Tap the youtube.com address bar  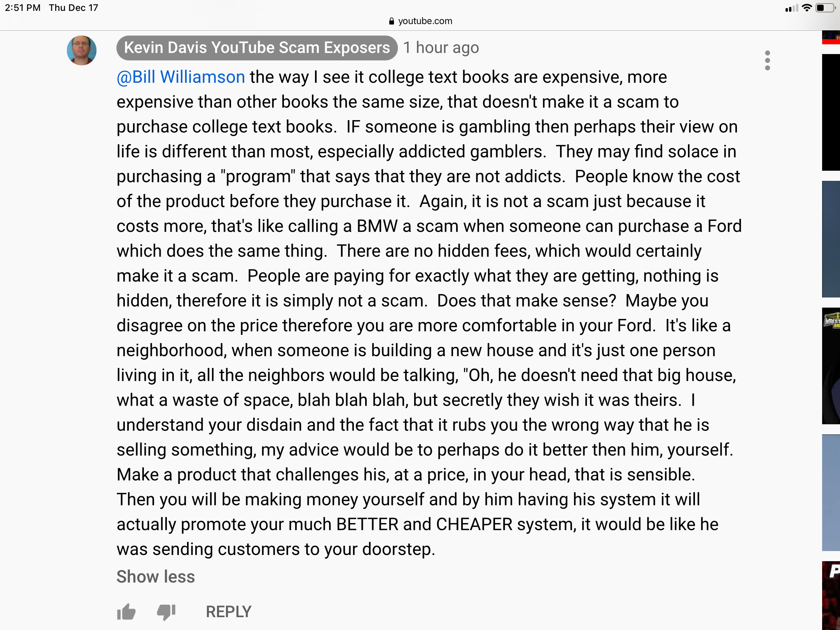(420, 21)
